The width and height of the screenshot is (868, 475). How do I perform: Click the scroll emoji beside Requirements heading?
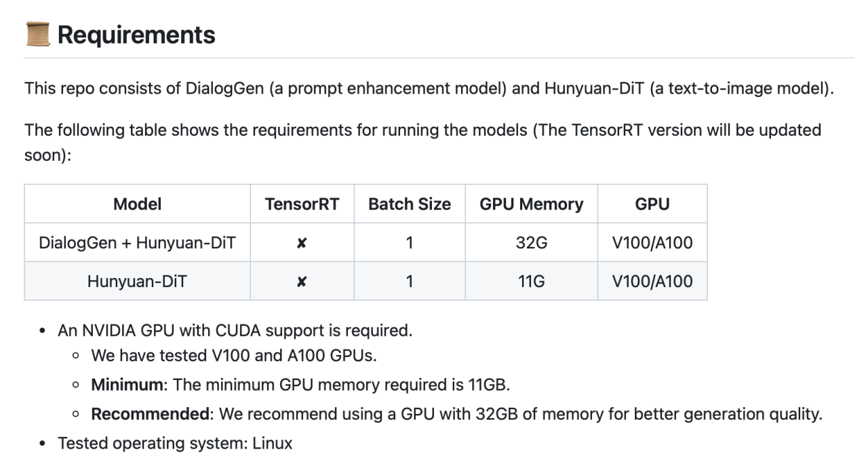pos(38,34)
